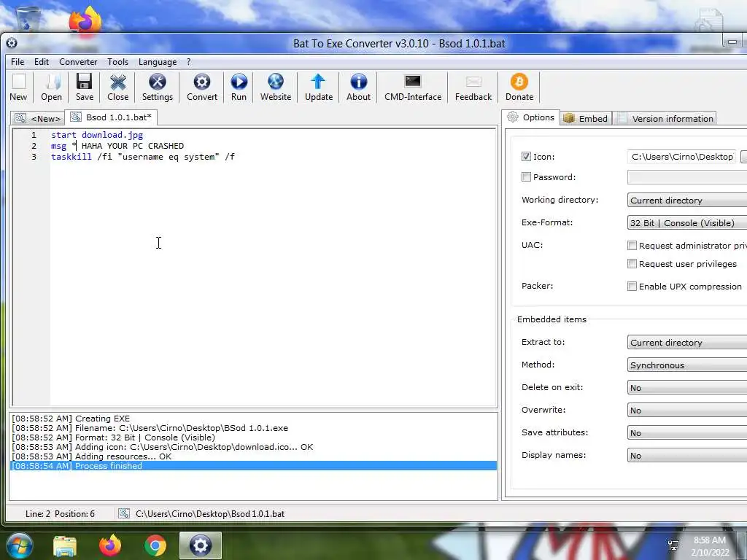Open the Tools menu
747x560 pixels.
coord(117,62)
